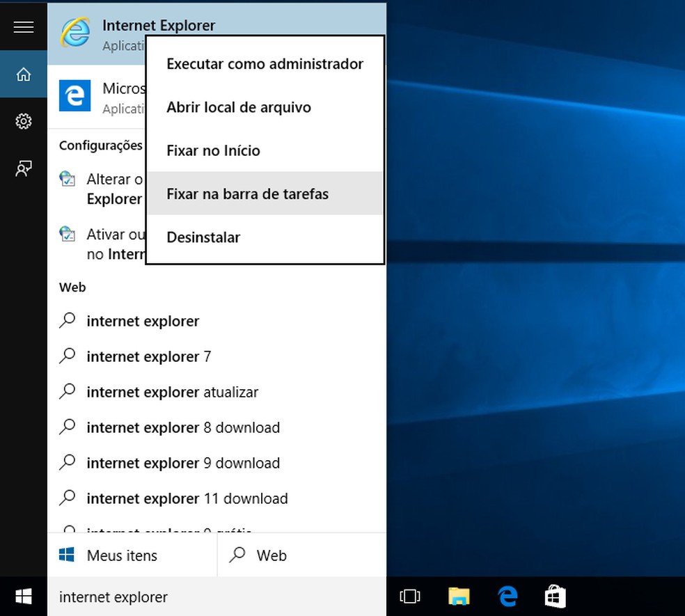Click the Home icon in the sidebar
Image resolution: width=685 pixels, height=616 pixels.
pos(23,74)
